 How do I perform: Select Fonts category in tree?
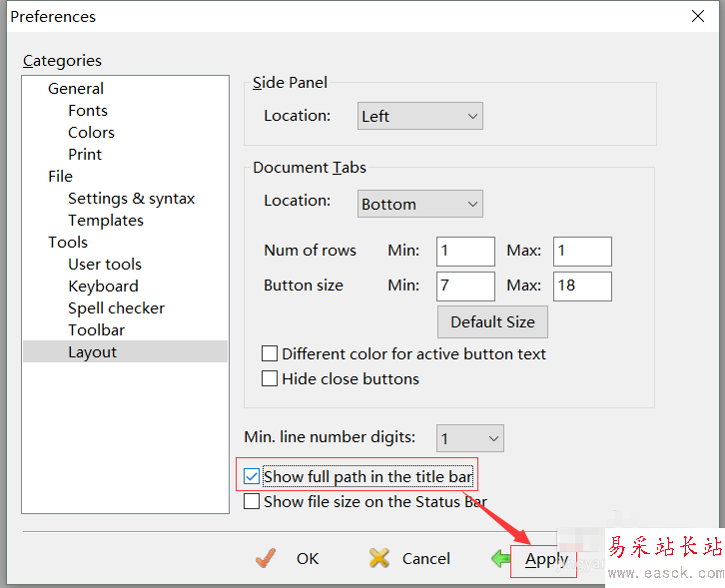point(88,111)
